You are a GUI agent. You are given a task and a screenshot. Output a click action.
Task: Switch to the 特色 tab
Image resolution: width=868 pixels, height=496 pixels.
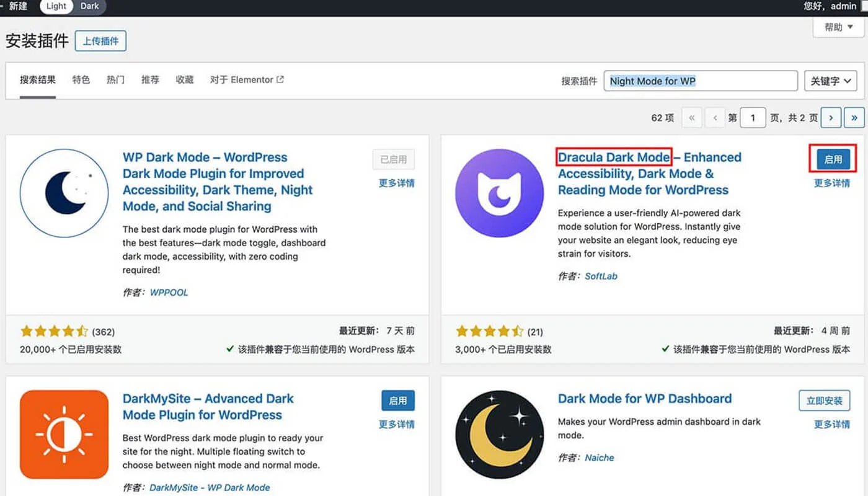pos(81,79)
